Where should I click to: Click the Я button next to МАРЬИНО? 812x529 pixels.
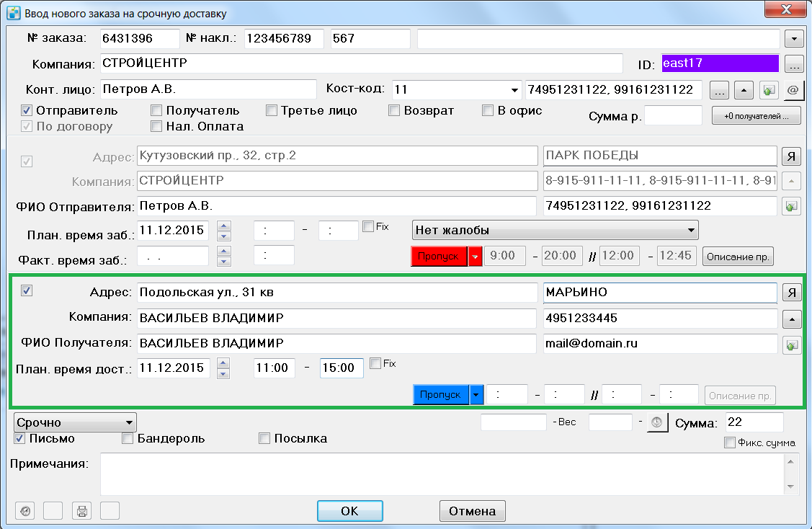(x=792, y=293)
